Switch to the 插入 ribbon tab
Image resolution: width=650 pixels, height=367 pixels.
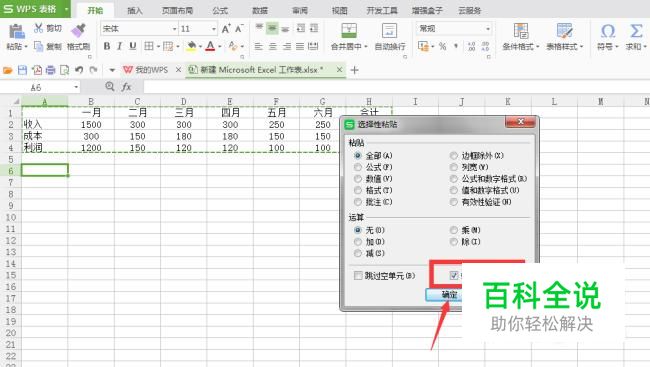coord(135,10)
